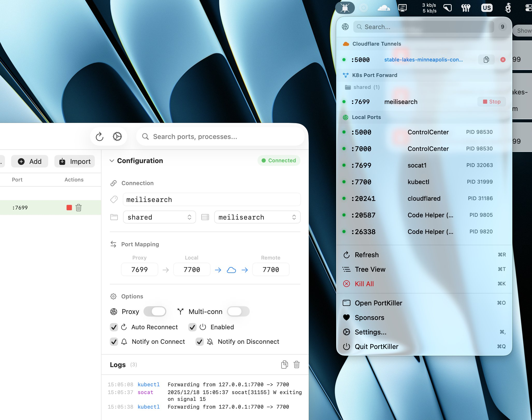The width and height of the screenshot is (532, 420).
Task: Click the trash icon to clear logs
Action: tap(296, 365)
